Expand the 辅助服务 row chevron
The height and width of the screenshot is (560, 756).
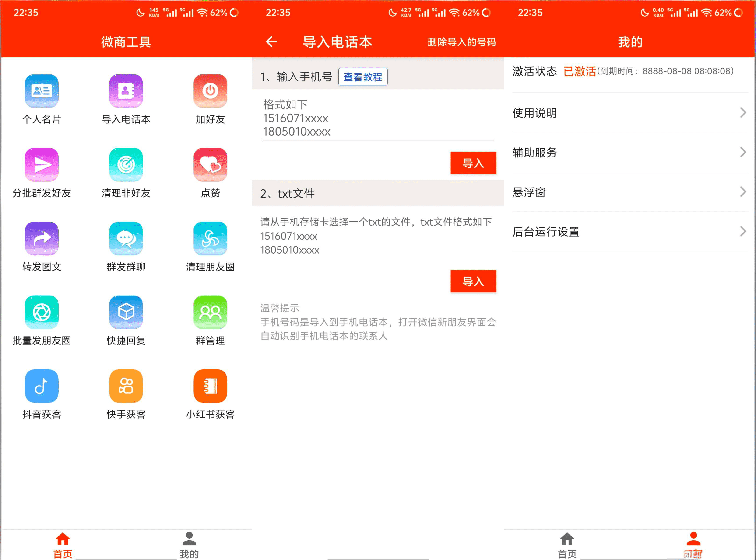(743, 152)
